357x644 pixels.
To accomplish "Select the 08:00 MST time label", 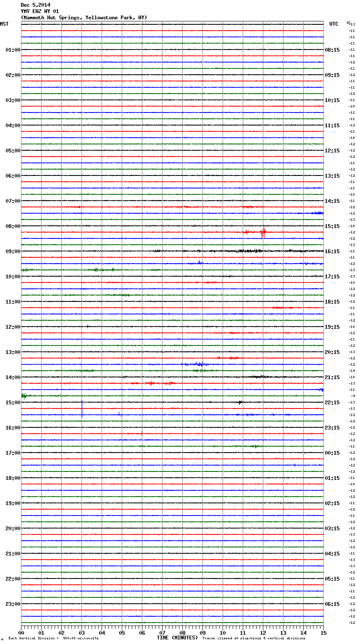I will tap(13, 226).
